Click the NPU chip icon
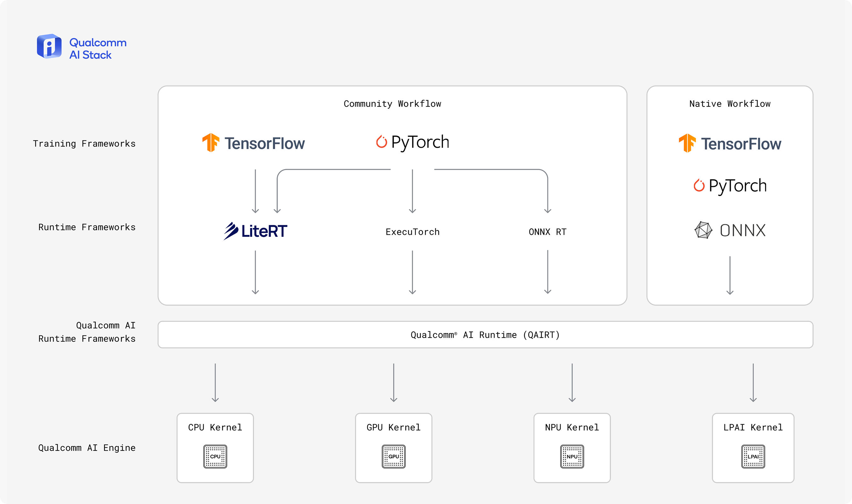This screenshot has width=852, height=504. coord(572,456)
